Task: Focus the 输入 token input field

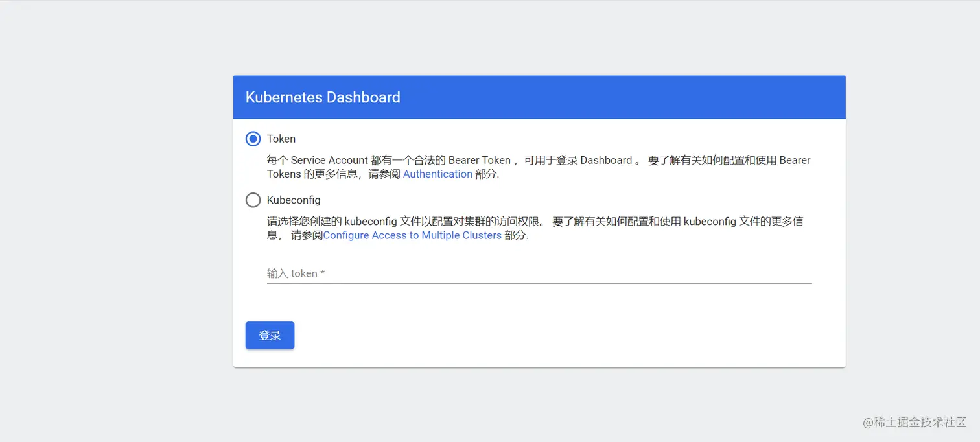Action: (539, 273)
